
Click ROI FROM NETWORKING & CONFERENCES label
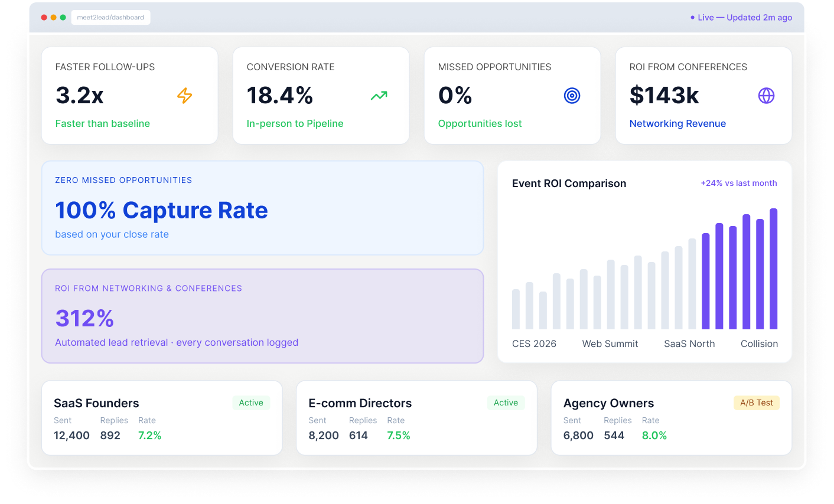coord(148,288)
